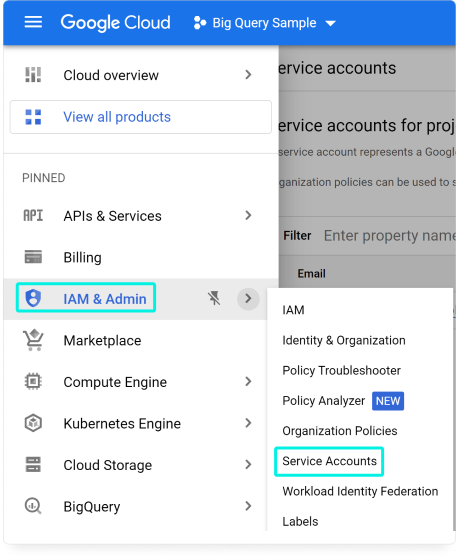The width and height of the screenshot is (460, 560).
Task: Expand the Compute Engine submenu chevron
Action: pyautogui.click(x=248, y=381)
